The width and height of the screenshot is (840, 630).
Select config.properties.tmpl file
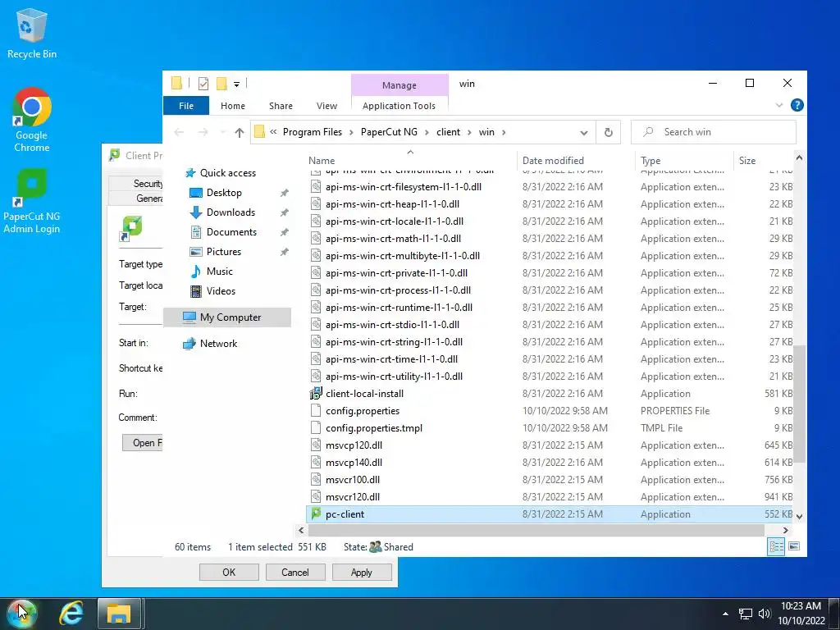(549, 428)
